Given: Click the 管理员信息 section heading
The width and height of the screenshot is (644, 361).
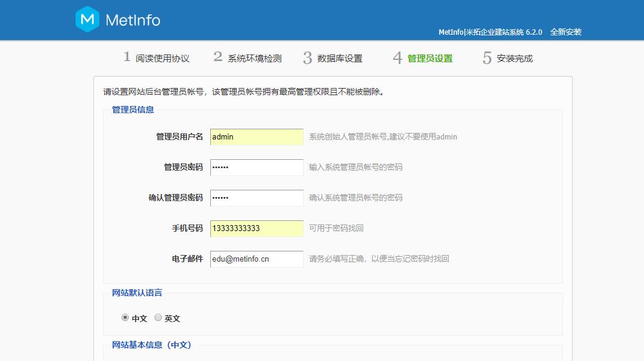Looking at the screenshot, I should coord(132,110).
